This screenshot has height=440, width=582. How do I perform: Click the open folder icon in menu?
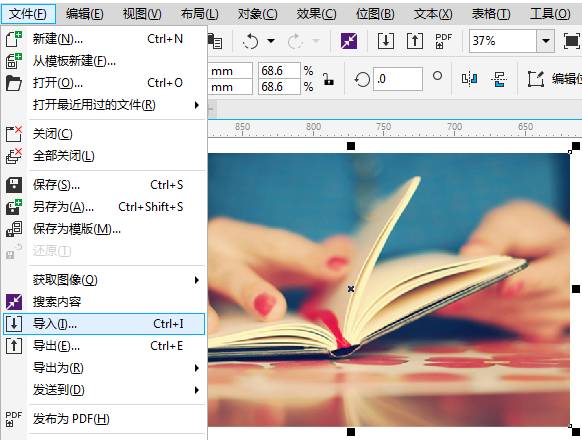[14, 83]
